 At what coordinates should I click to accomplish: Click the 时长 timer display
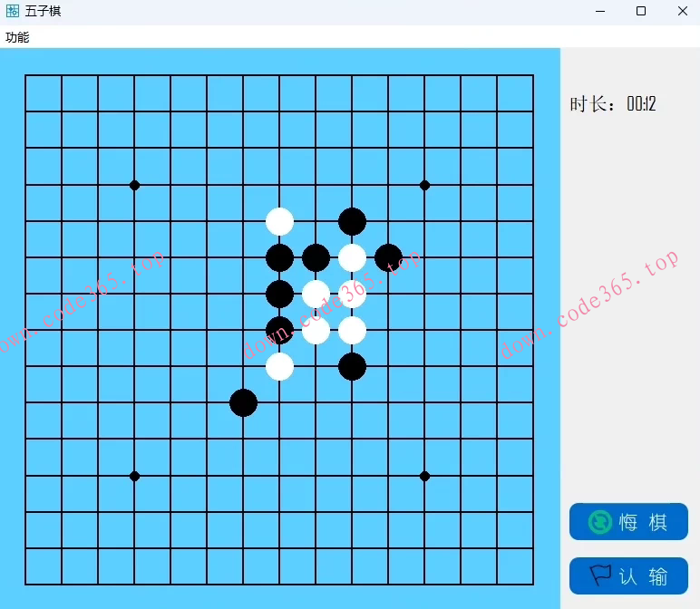click(x=613, y=104)
